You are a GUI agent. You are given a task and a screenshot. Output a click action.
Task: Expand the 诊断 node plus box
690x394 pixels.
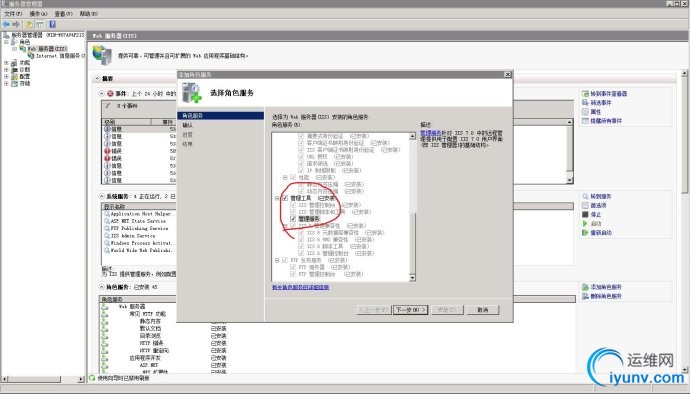(6, 70)
